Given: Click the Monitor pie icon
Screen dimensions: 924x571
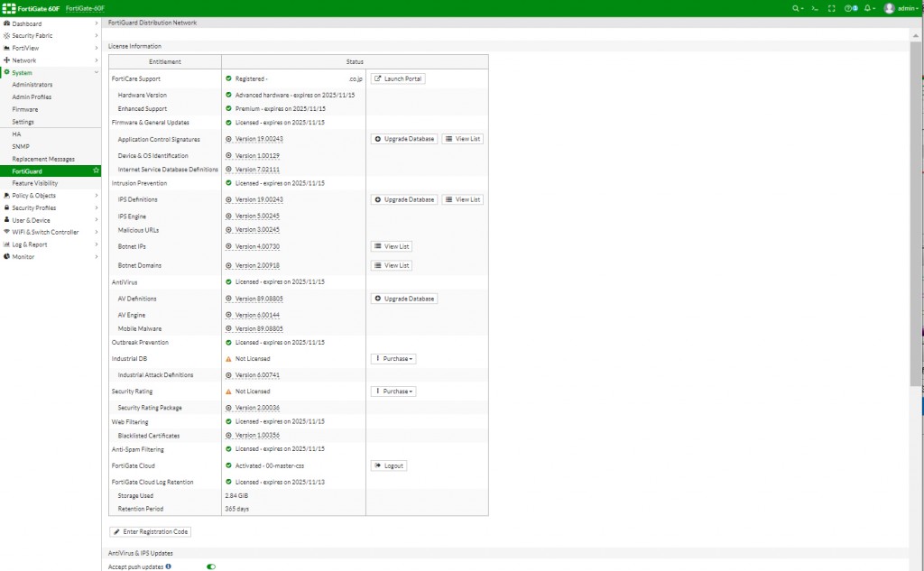Looking at the screenshot, I should coord(6,257).
